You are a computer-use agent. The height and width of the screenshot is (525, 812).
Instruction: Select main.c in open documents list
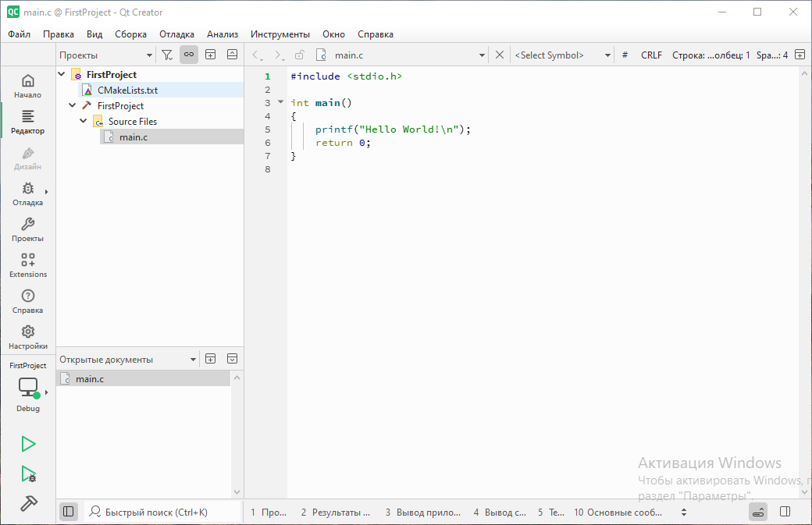coord(144,378)
